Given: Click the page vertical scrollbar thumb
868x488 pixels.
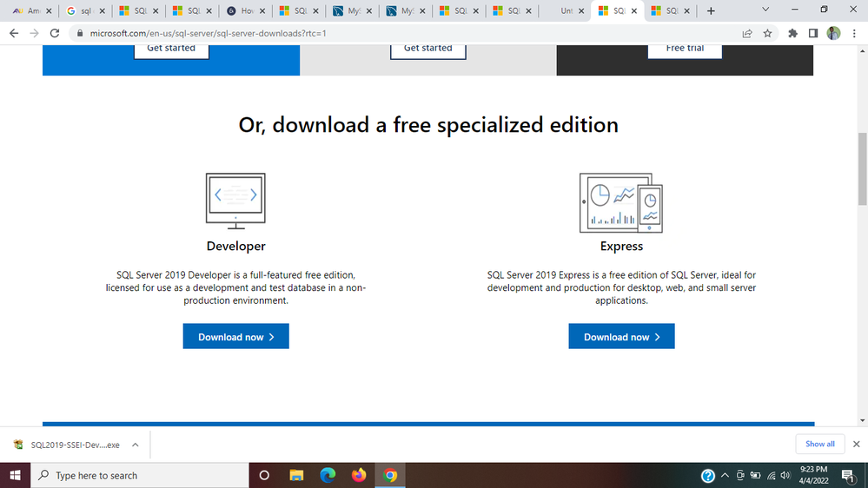Looking at the screenshot, I should 863,168.
